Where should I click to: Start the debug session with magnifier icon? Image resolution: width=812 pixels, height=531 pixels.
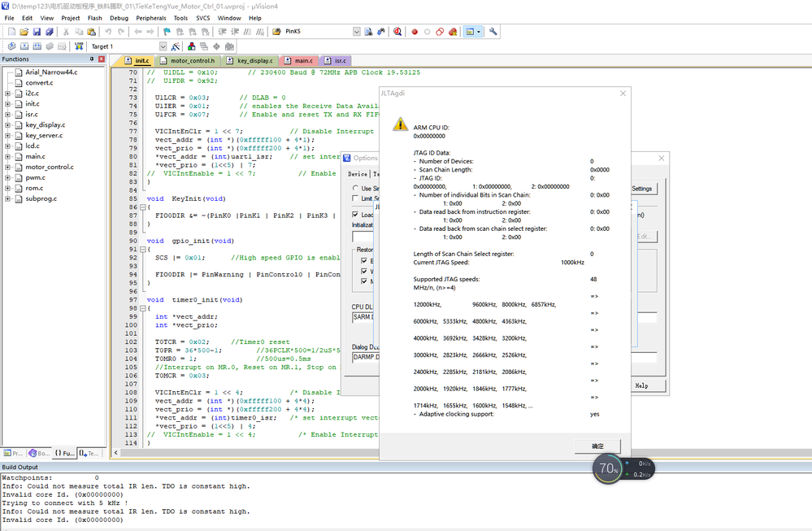pos(397,32)
